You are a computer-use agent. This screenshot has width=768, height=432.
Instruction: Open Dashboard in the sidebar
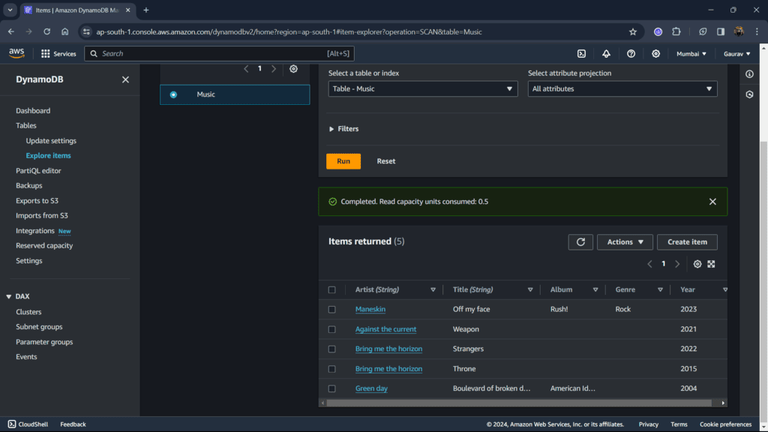pyautogui.click(x=33, y=111)
